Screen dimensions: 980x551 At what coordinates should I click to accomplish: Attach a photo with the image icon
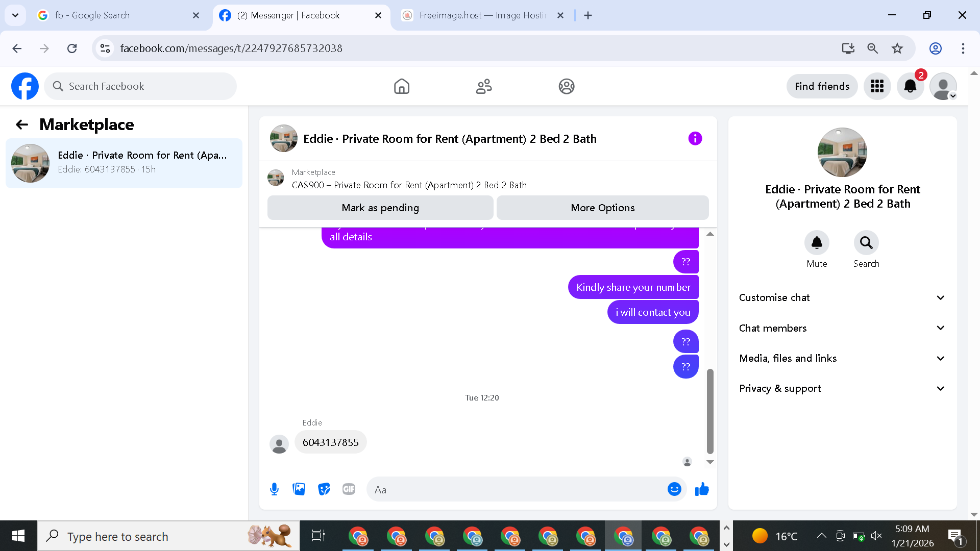click(299, 489)
